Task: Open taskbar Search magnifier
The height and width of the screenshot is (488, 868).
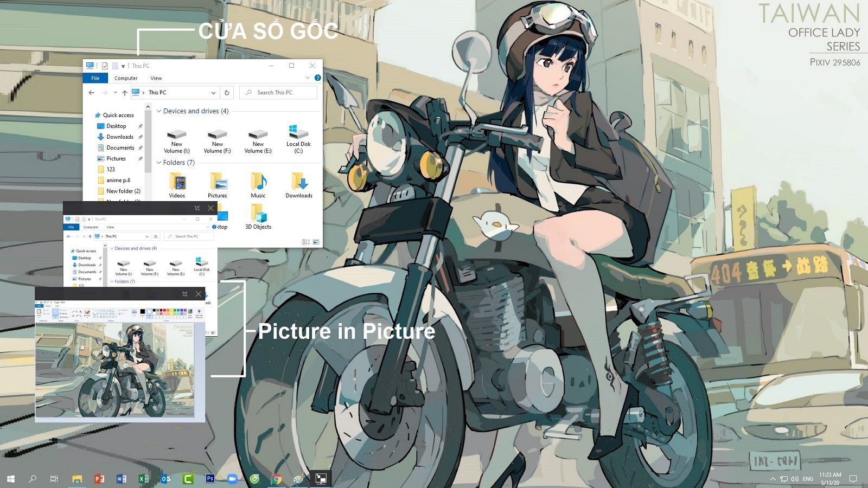Action: (x=33, y=479)
